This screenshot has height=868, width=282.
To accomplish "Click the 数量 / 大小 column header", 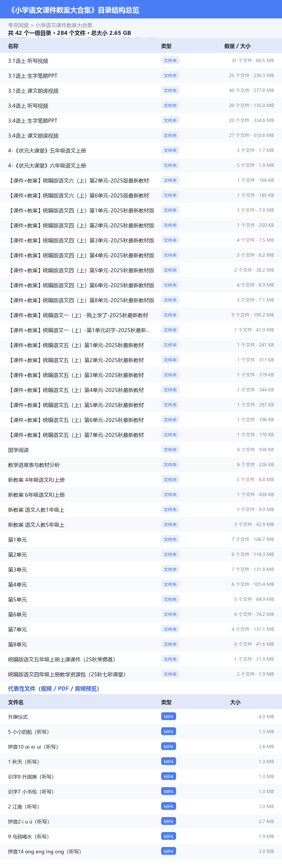I will [x=237, y=46].
